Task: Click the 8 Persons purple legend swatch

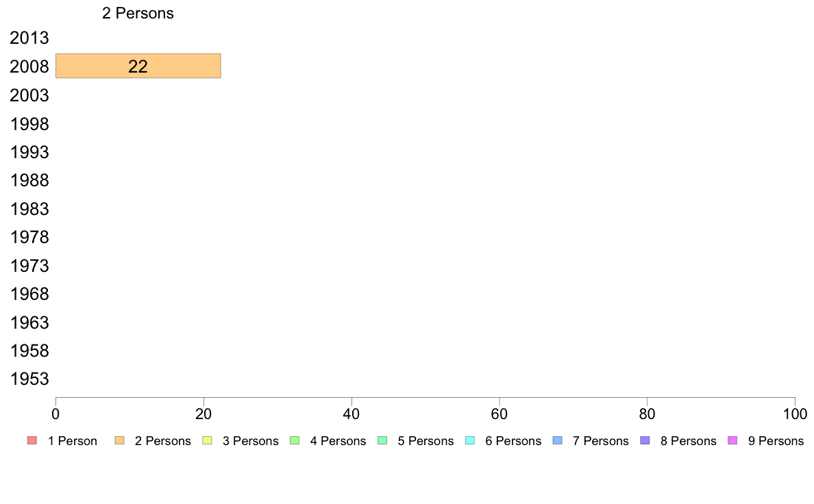Action: [645, 441]
